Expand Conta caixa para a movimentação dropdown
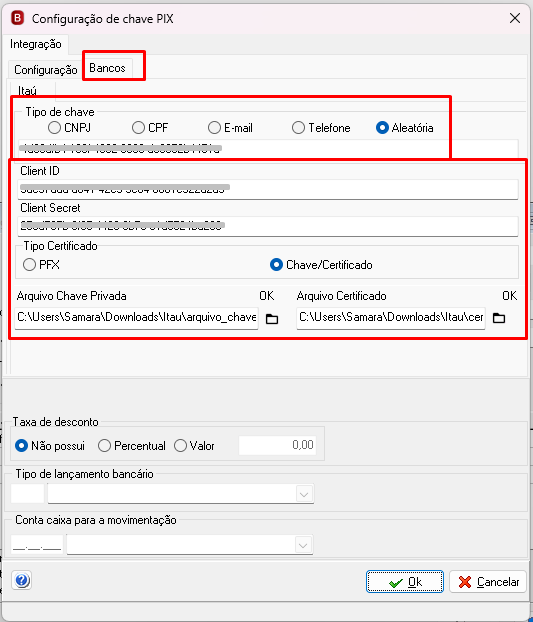Image resolution: width=533 pixels, height=622 pixels. pos(303,545)
